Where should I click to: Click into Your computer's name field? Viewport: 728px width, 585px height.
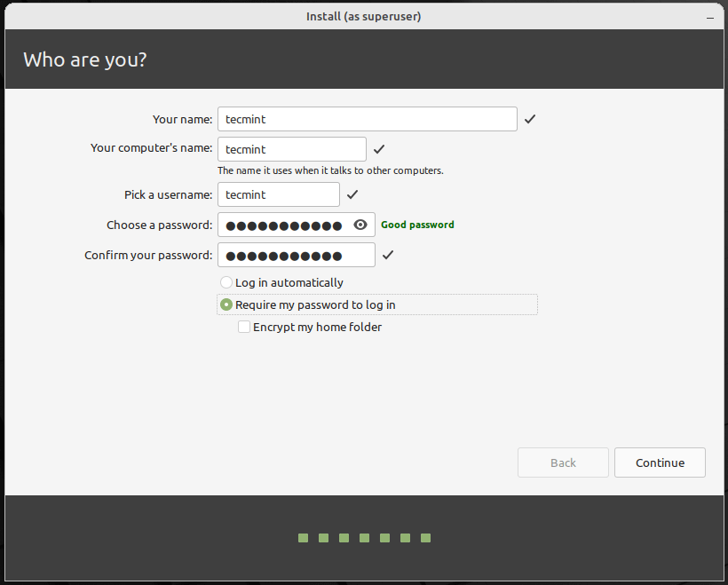pyautogui.click(x=291, y=149)
